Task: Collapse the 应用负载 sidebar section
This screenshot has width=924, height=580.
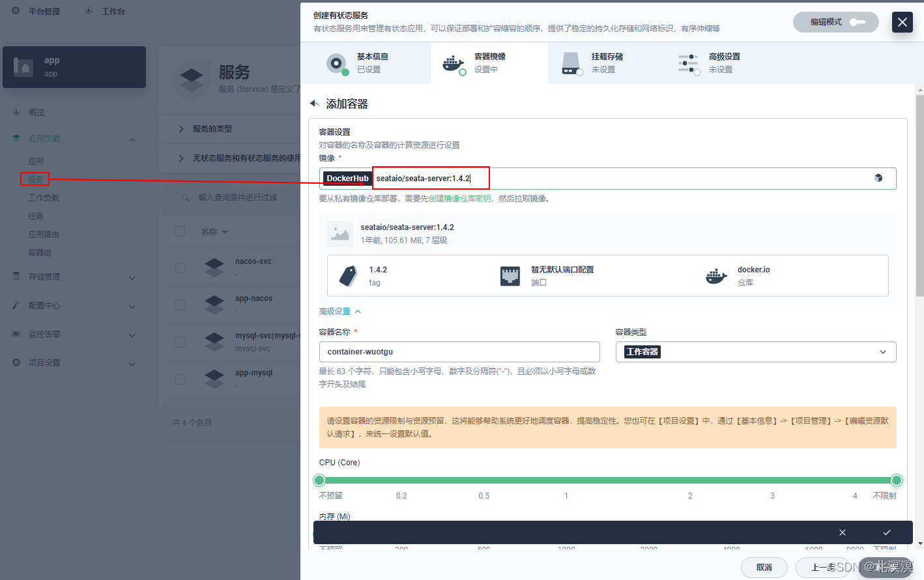Action: (x=132, y=139)
